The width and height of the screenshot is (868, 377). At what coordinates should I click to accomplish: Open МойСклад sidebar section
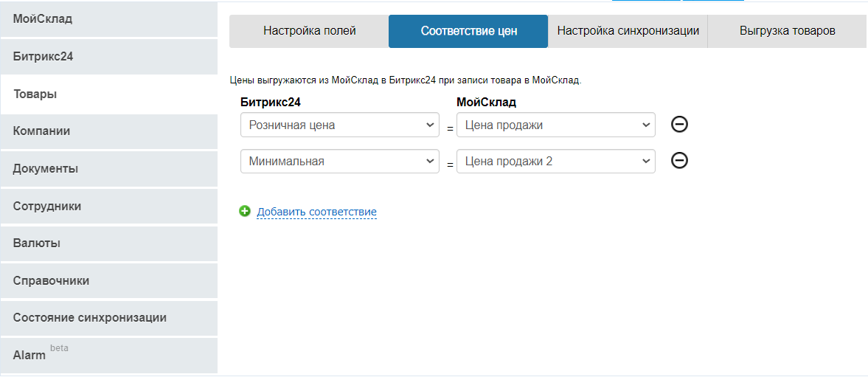[109, 19]
